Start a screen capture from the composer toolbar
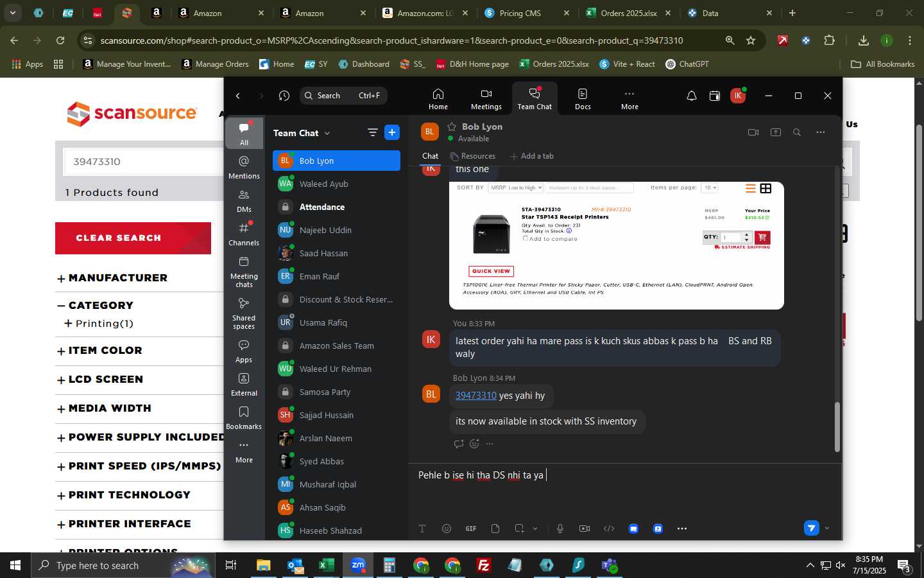The image size is (924, 578). tap(519, 529)
